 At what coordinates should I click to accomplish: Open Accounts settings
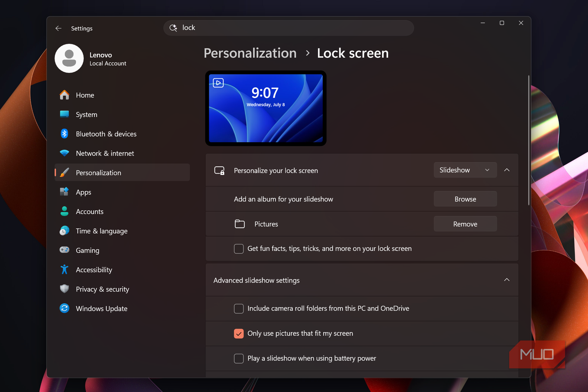pyautogui.click(x=122, y=211)
